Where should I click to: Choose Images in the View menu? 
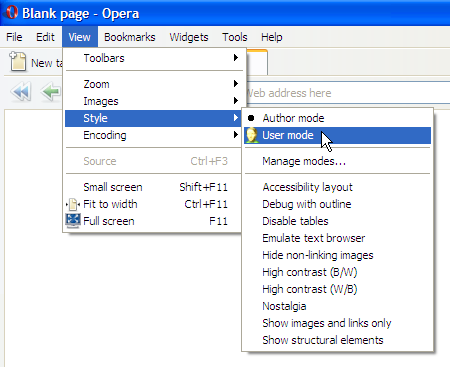click(x=153, y=101)
